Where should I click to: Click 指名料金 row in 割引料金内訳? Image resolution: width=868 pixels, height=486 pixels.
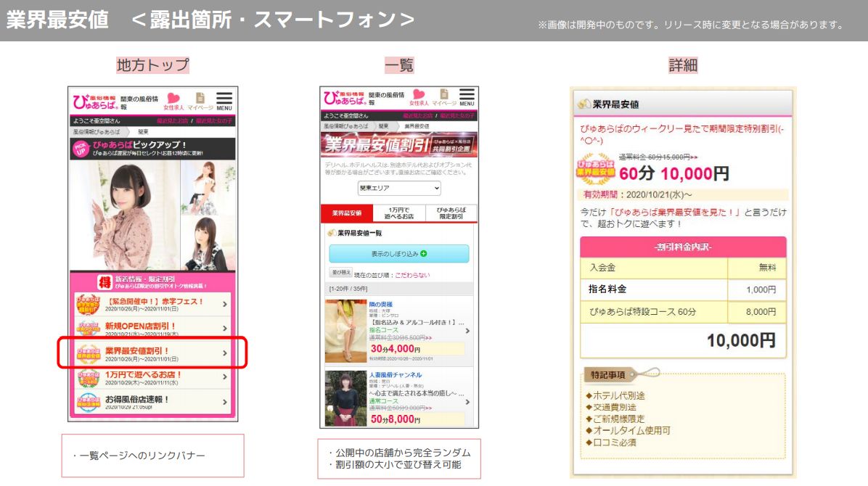683,289
